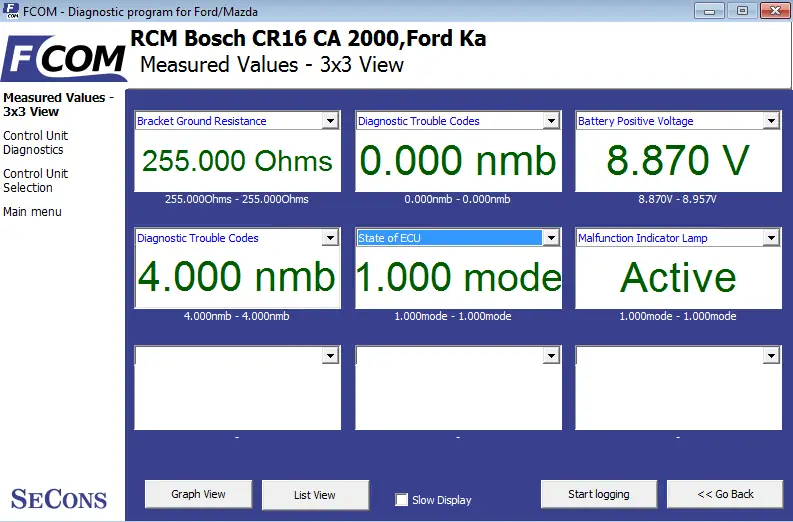
Task: Click the Active malfunction lamp value
Action: point(678,277)
